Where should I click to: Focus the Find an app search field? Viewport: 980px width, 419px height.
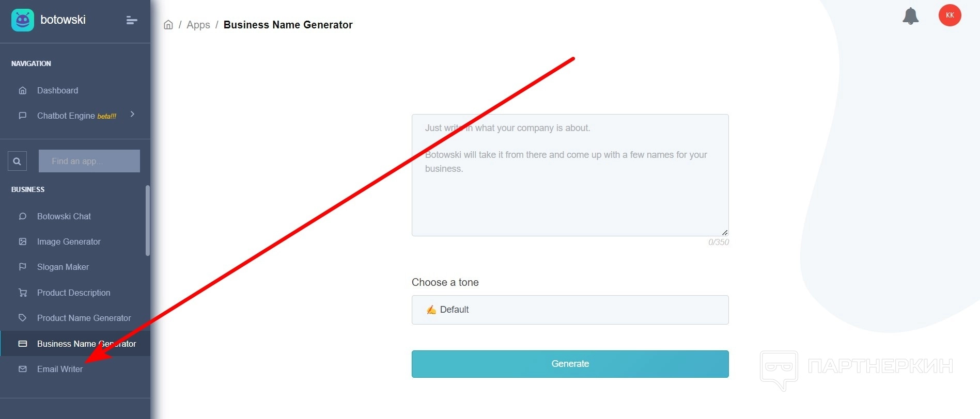[x=89, y=161]
